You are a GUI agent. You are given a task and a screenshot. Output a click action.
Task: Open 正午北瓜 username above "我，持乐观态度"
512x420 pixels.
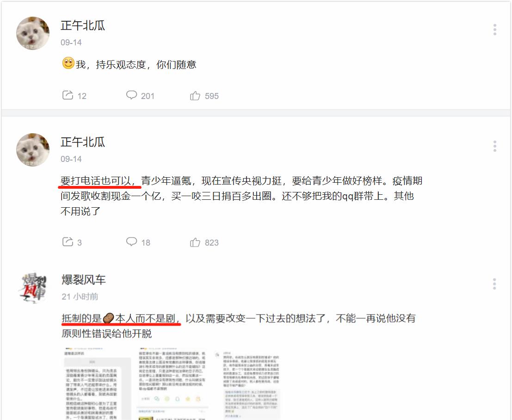click(83, 25)
